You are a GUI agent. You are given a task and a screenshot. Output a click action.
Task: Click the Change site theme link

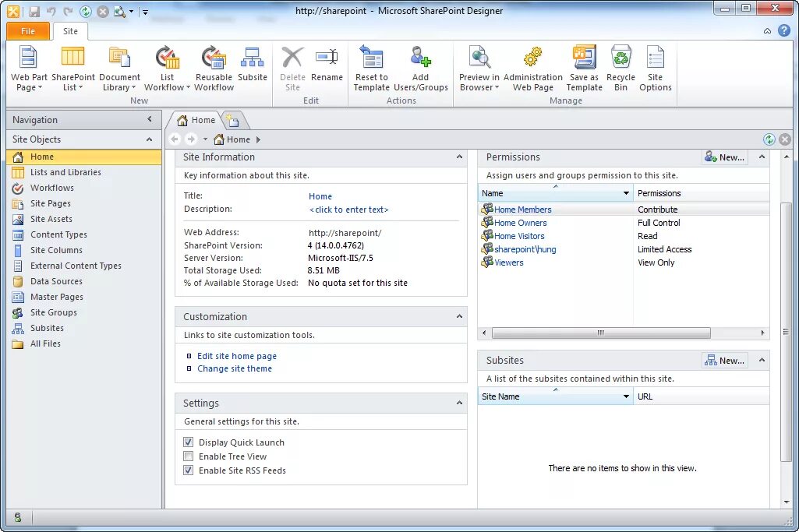[235, 368]
